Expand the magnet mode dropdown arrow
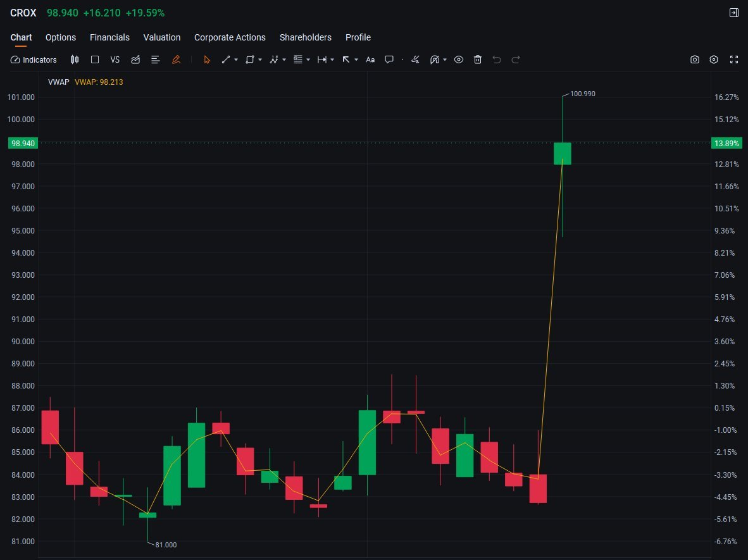The image size is (748, 560). [445, 59]
